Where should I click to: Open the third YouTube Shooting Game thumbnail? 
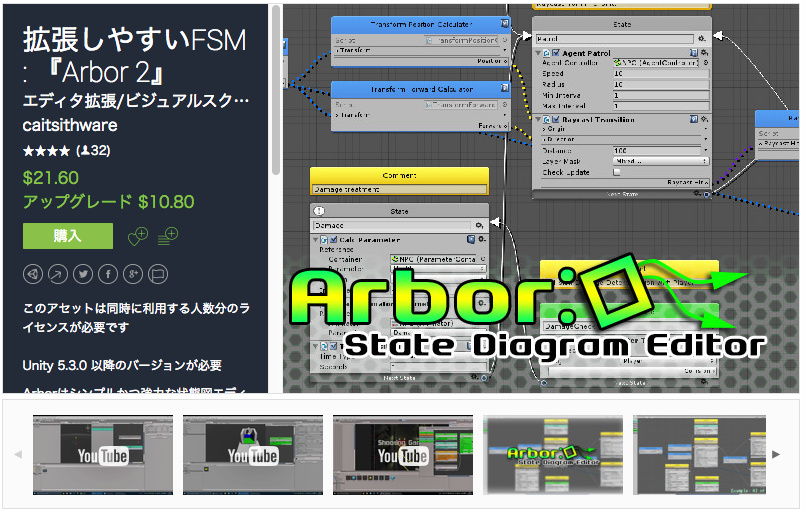[403, 455]
